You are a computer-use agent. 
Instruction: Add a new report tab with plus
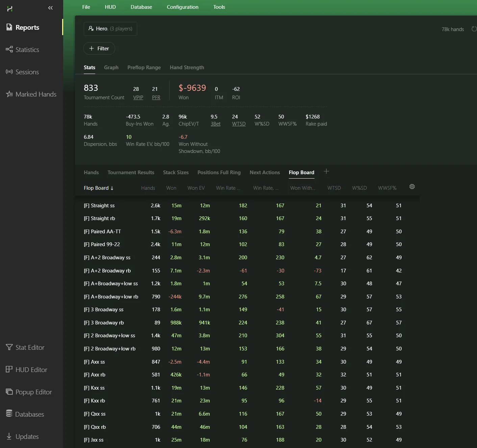click(326, 172)
